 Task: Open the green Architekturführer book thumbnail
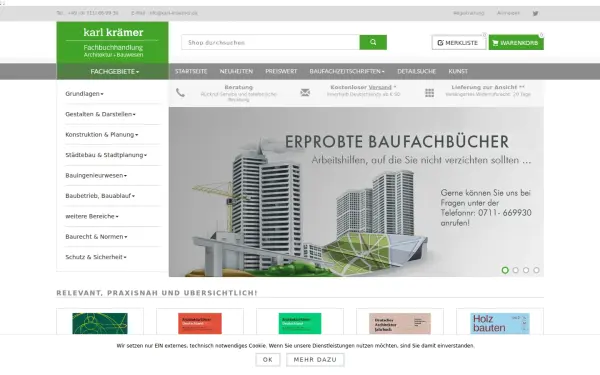[x=300, y=323]
